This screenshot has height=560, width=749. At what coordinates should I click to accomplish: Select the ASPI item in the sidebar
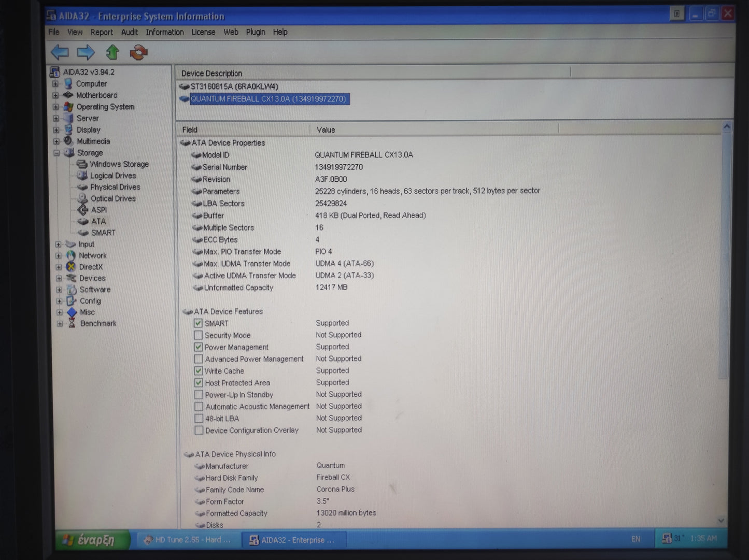pyautogui.click(x=99, y=210)
